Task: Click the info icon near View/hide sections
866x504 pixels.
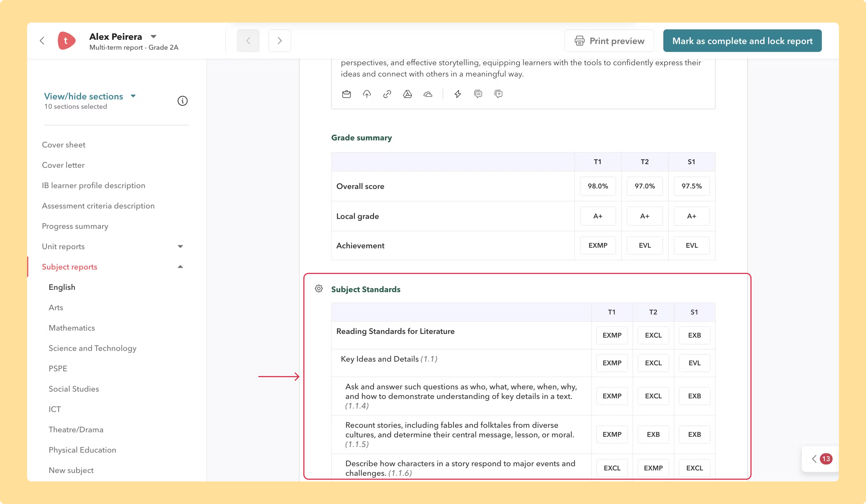Action: (x=183, y=101)
